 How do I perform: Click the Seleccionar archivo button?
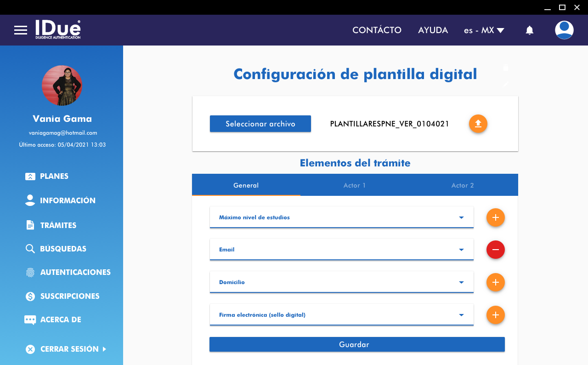tap(260, 124)
